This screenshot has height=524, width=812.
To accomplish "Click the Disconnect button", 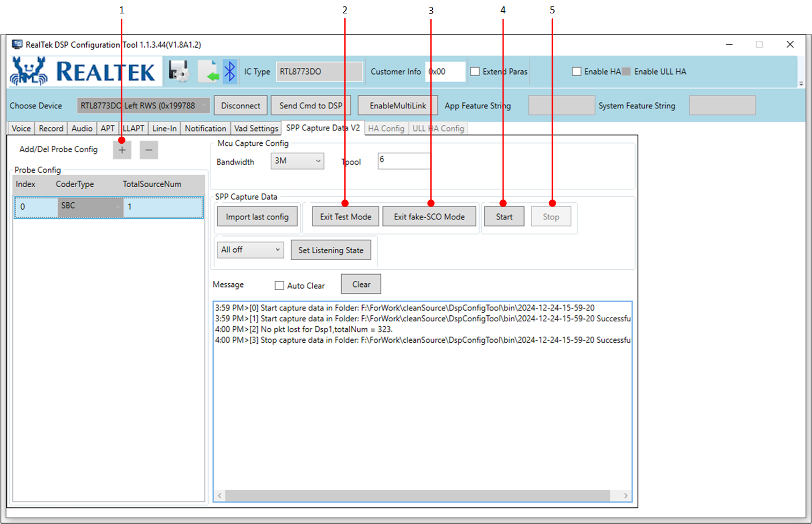I will coord(240,106).
